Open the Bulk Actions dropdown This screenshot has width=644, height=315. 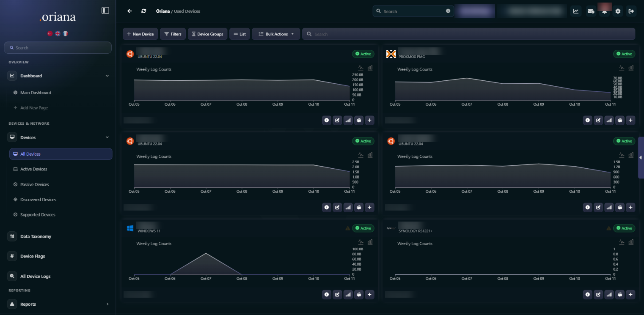point(276,34)
